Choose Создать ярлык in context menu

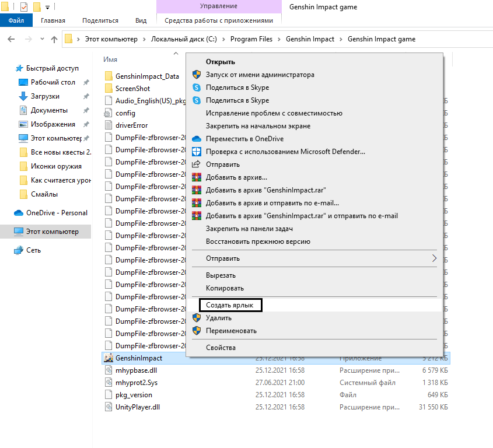pyautogui.click(x=229, y=305)
